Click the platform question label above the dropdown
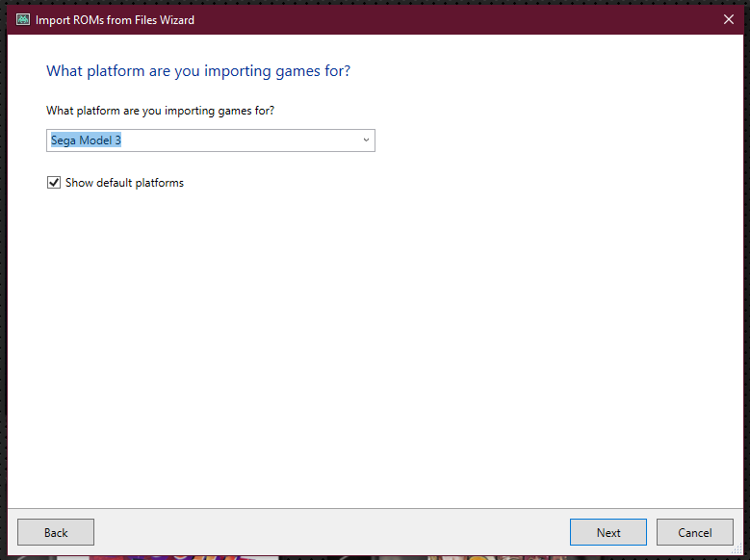750x560 pixels. click(x=160, y=111)
